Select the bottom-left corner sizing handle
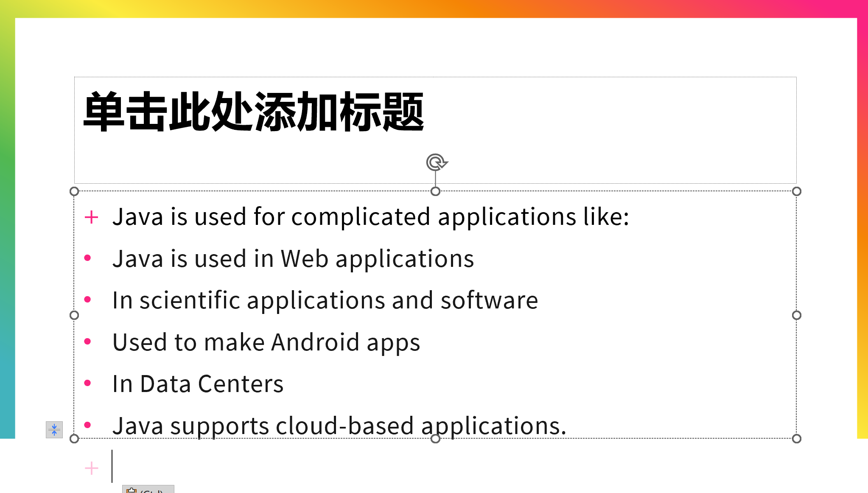Screen dimensions: 868x493 74,439
